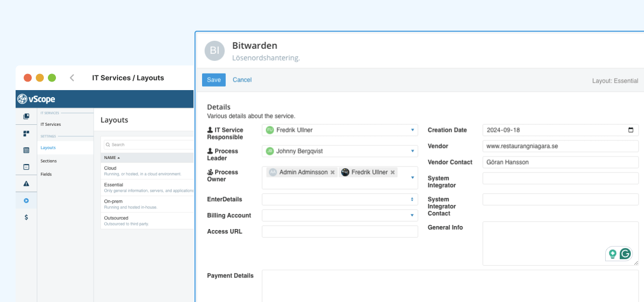Click the System Integrator Contact field
Image resolution: width=644 pixels, height=302 pixels.
(x=560, y=199)
